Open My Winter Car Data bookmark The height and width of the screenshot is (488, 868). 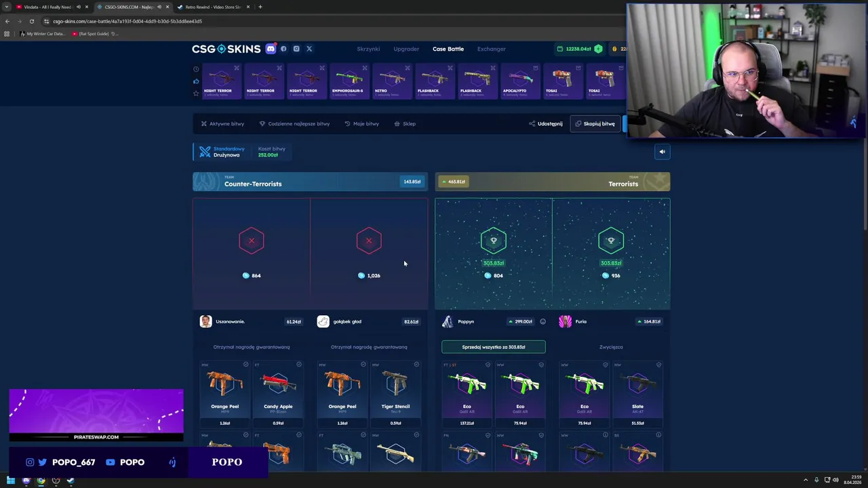point(43,34)
